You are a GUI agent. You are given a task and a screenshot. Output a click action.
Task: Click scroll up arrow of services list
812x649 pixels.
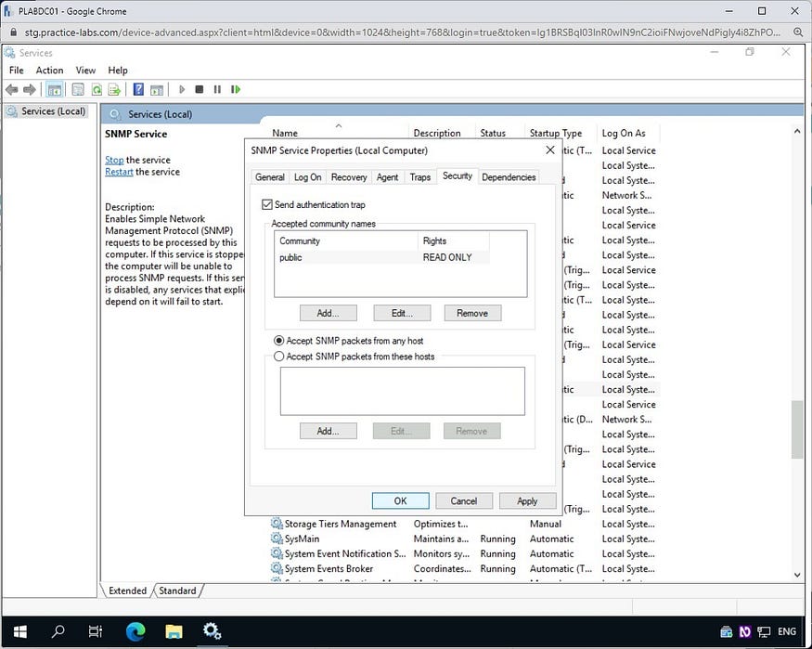[x=797, y=132]
